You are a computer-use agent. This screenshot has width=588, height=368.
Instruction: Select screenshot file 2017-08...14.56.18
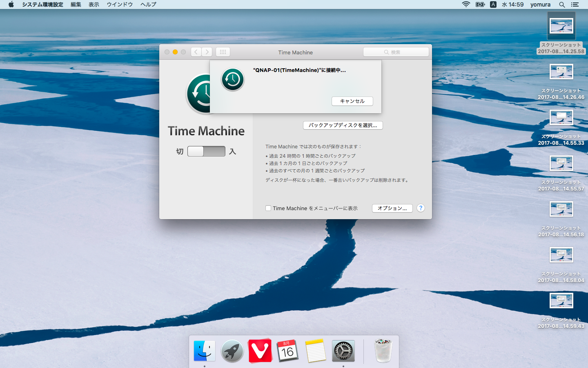[x=561, y=218]
